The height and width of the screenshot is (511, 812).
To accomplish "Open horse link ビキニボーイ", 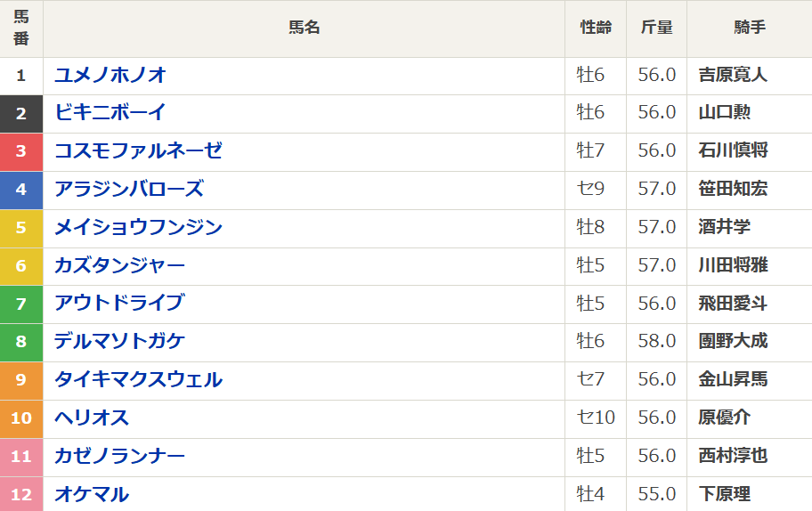I will pyautogui.click(x=110, y=112).
